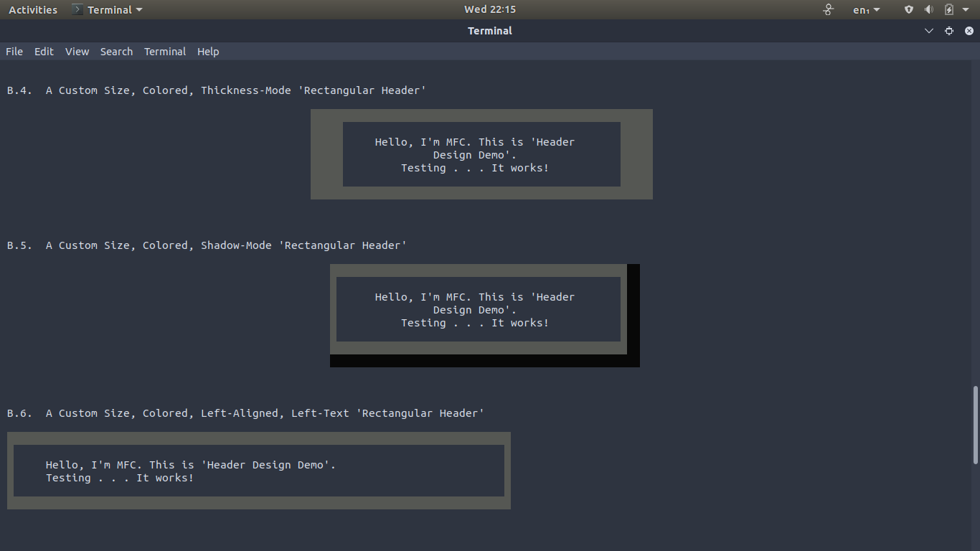The width and height of the screenshot is (980, 551).
Task: Click the Activities button
Action: (32, 9)
